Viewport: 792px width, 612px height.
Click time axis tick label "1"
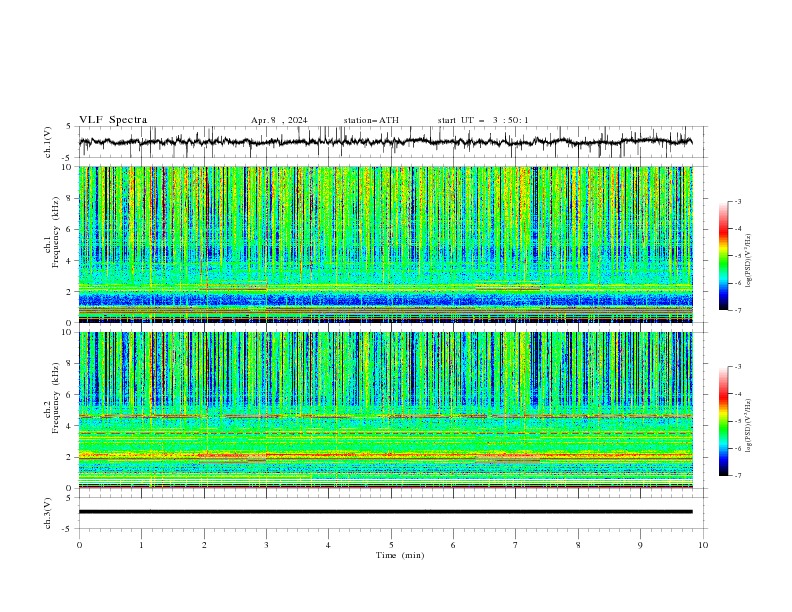coord(141,545)
